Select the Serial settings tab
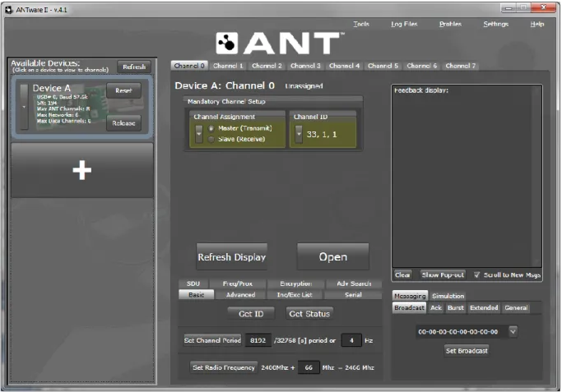The image size is (562, 392). (x=353, y=295)
